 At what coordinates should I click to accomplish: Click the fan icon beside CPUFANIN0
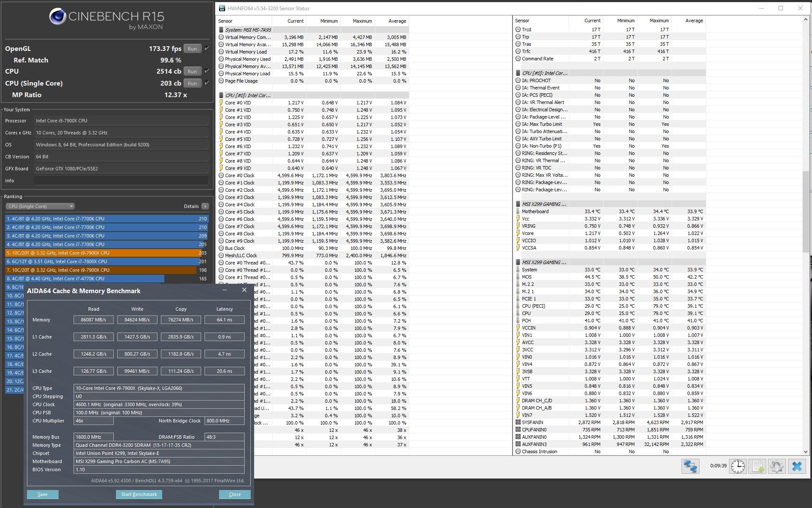(518, 430)
